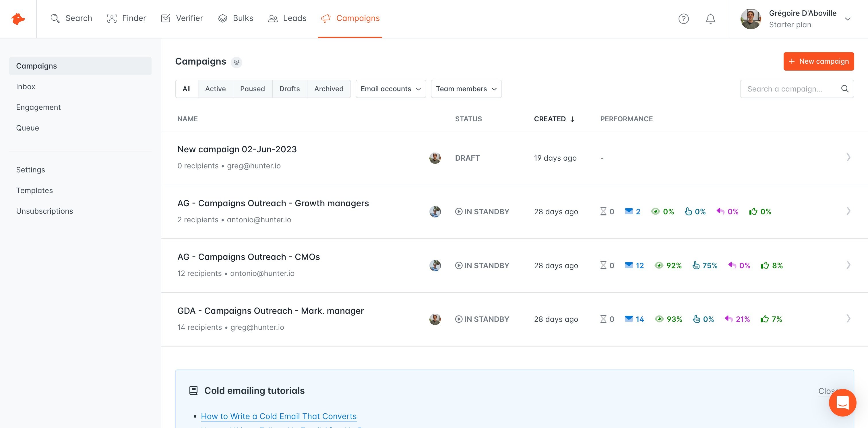Click the Campaigns bell notification icon
This screenshot has width=868, height=428.
[x=710, y=18]
